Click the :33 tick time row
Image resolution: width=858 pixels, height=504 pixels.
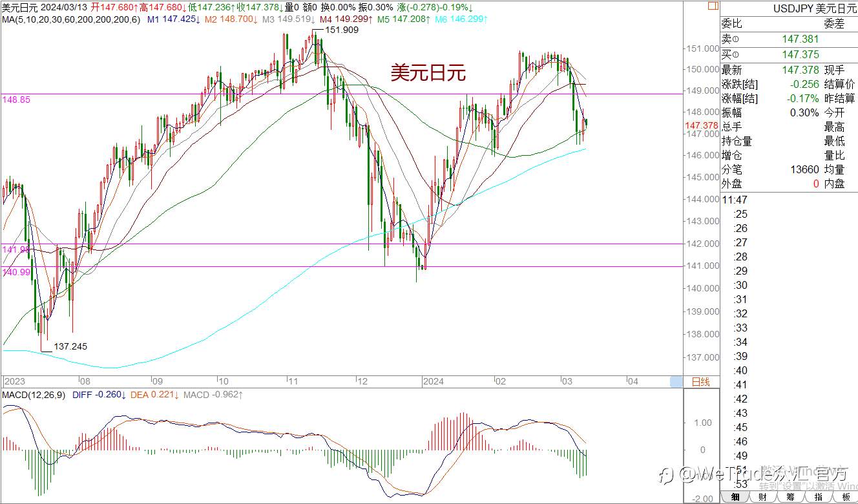pyautogui.click(x=741, y=328)
